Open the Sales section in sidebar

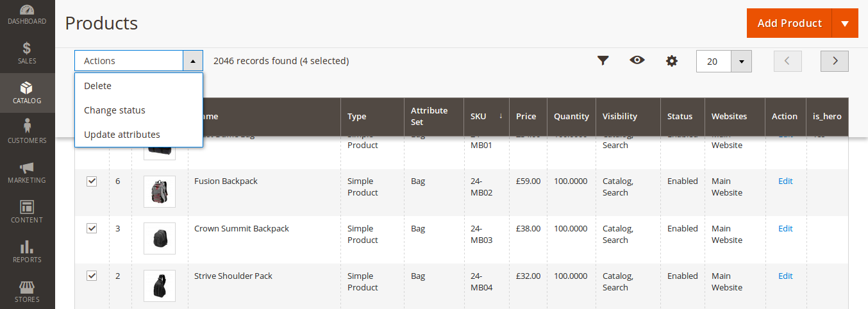tap(27, 53)
